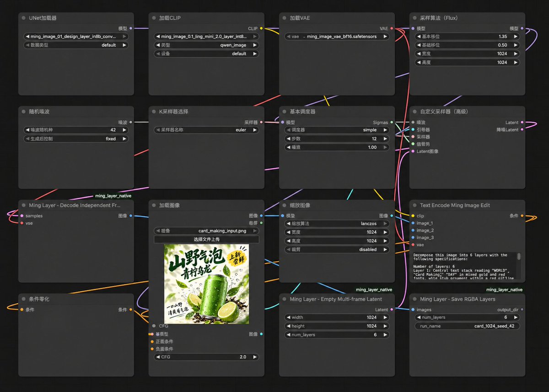549x392 pixels.
Task: Collapse the Save RGBA Layers node dot
Action: tap(414, 299)
